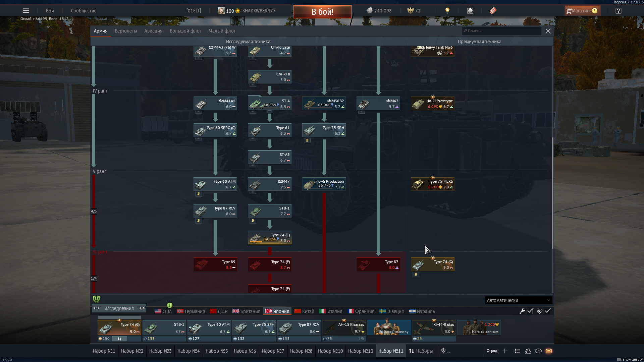Select the M42 anti-air vehicle

[378, 104]
